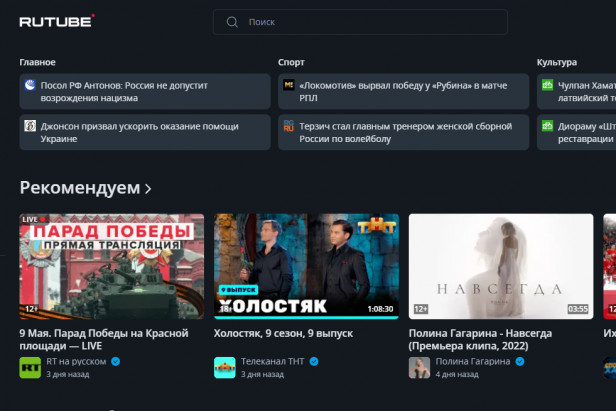
Task: Click source icon beside Чулпан Хаматова news
Action: click(547, 86)
